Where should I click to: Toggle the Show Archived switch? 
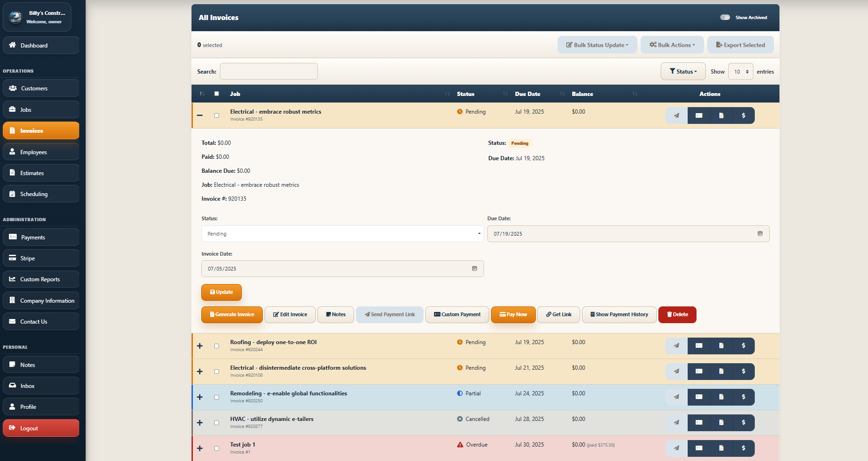tap(725, 17)
